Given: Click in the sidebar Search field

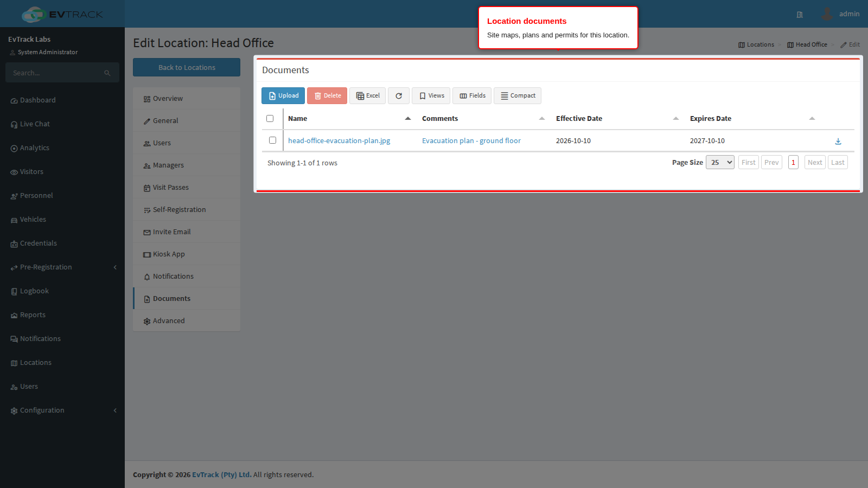Looking at the screenshot, I should coord(54,73).
